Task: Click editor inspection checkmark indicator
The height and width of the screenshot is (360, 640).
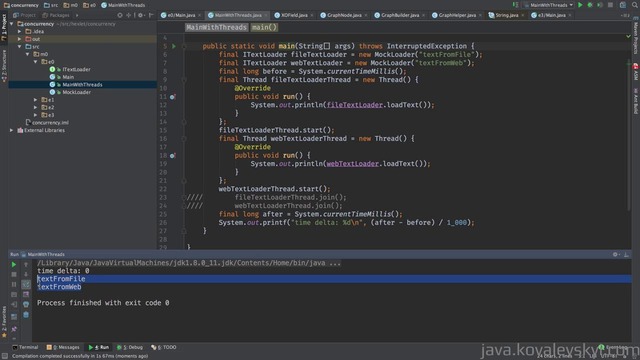Action: pyautogui.click(x=628, y=36)
